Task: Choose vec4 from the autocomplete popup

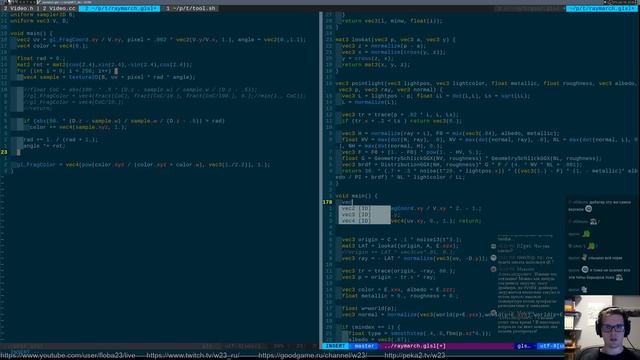Action: click(364, 221)
